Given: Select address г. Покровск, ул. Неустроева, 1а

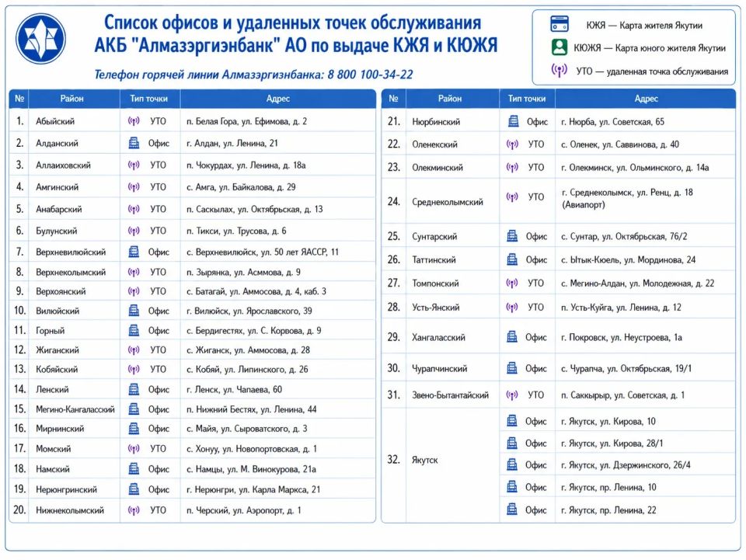Looking at the screenshot, I should 622,337.
